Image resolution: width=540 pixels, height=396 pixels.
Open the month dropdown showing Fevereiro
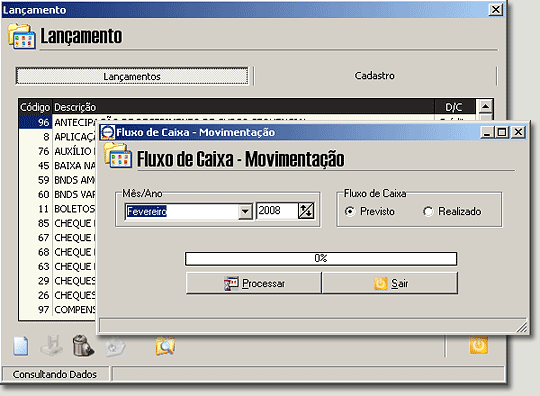(x=245, y=211)
